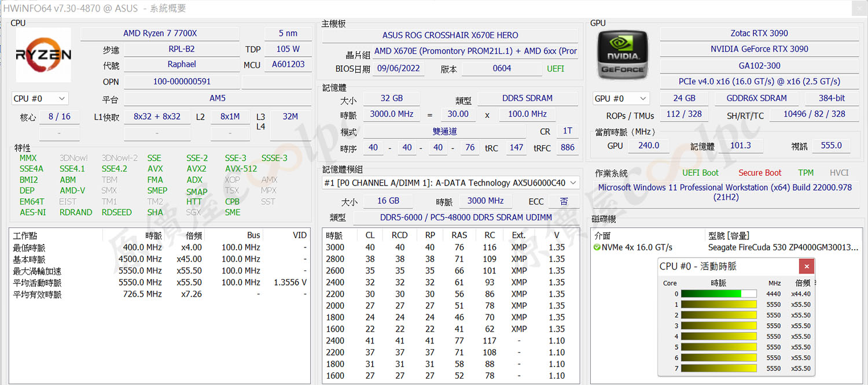868x385 pixels.
Task: Click the RPL-B2 stepping value
Action: click(182, 49)
